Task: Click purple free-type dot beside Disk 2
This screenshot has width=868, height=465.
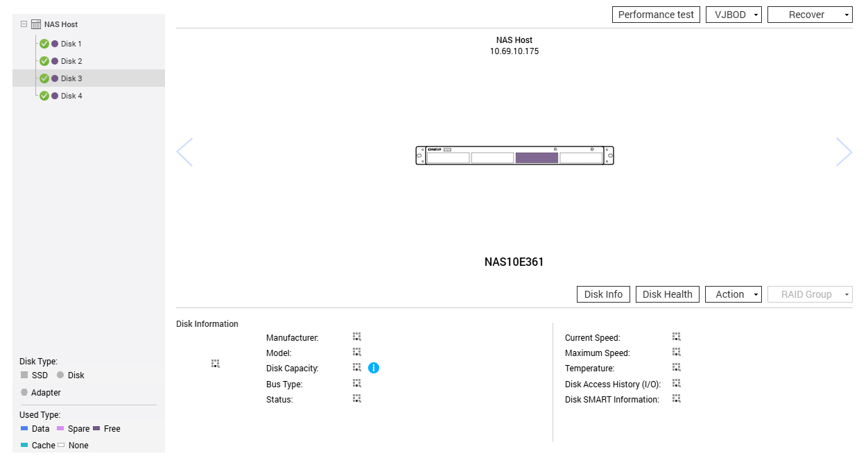Action: coord(55,61)
